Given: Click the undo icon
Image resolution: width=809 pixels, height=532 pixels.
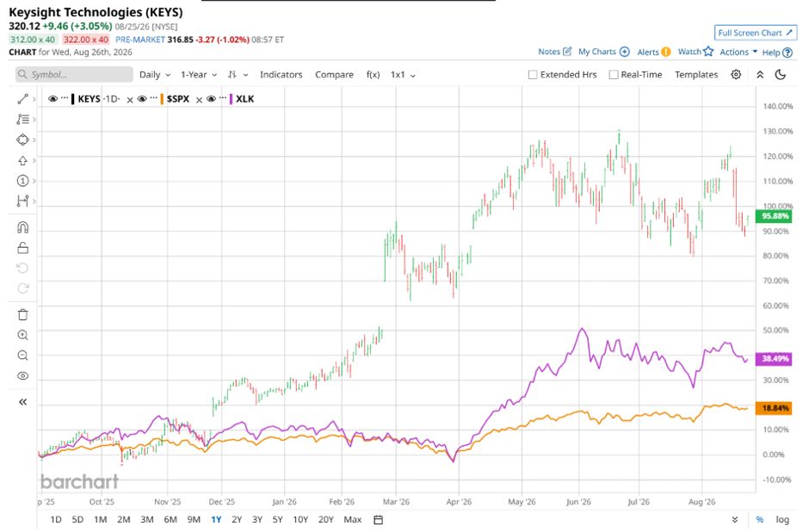Looking at the screenshot, I should tap(22, 269).
